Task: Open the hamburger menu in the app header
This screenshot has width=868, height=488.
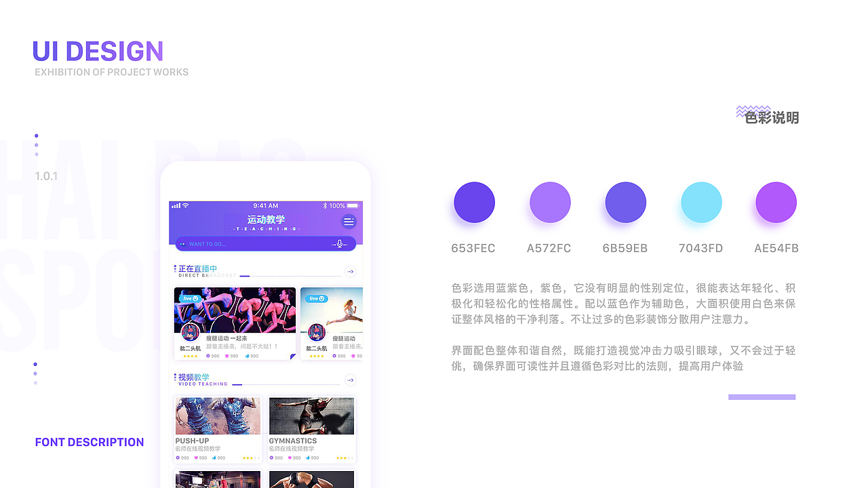Action: click(349, 222)
